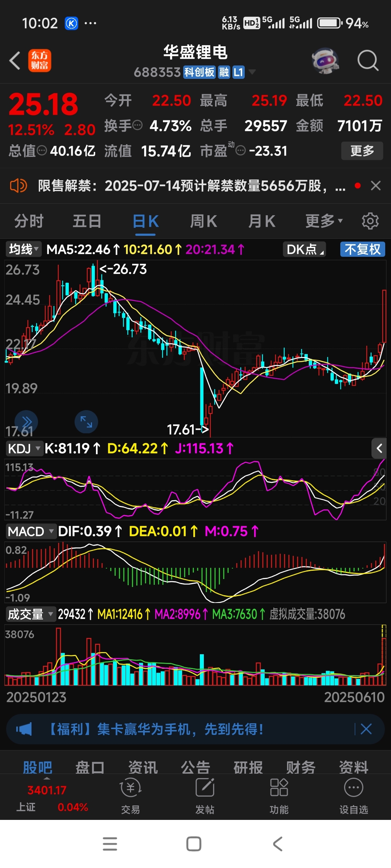
Task: Open the 更多 quote details button
Action: 362,151
